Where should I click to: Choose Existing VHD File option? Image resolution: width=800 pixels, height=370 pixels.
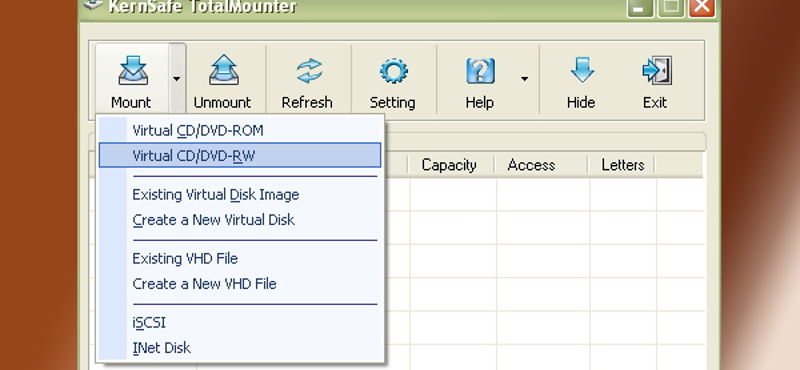(240, 258)
